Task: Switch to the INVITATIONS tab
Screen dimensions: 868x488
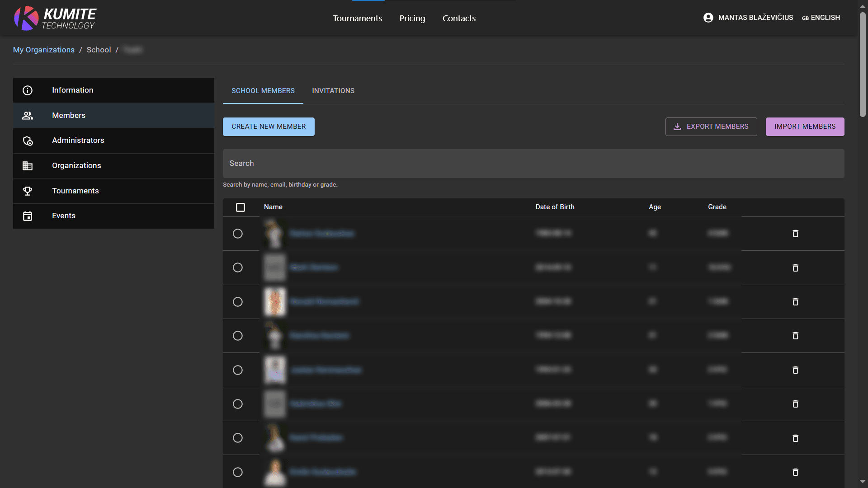Action: [x=333, y=91]
